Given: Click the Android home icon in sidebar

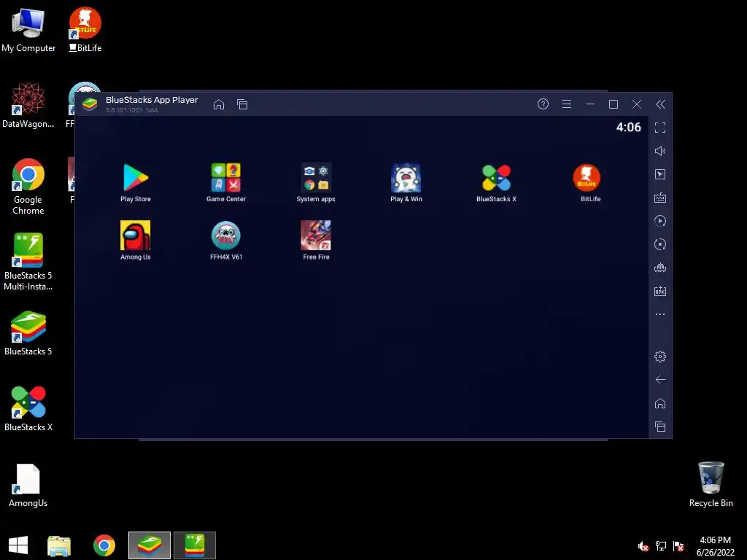Looking at the screenshot, I should [x=660, y=403].
